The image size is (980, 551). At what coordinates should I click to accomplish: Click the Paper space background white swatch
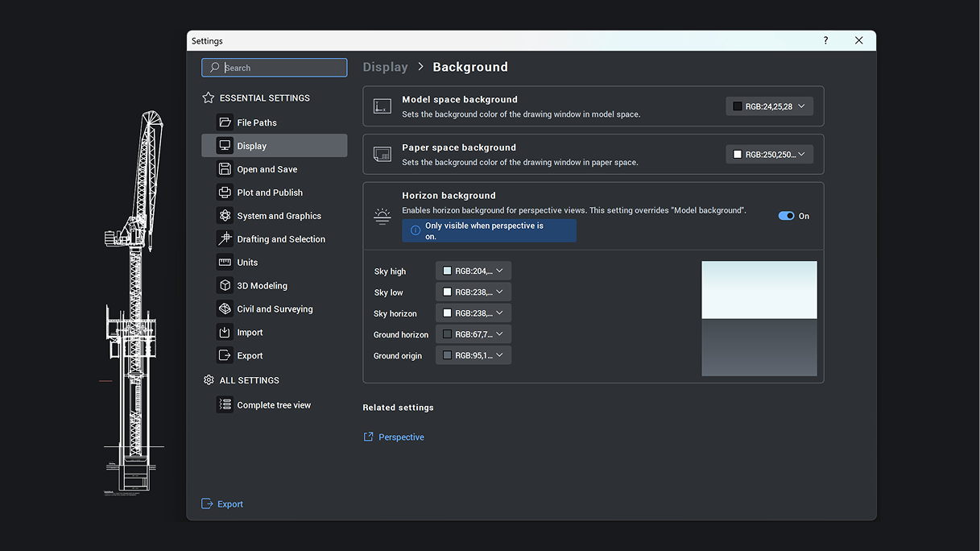(737, 154)
